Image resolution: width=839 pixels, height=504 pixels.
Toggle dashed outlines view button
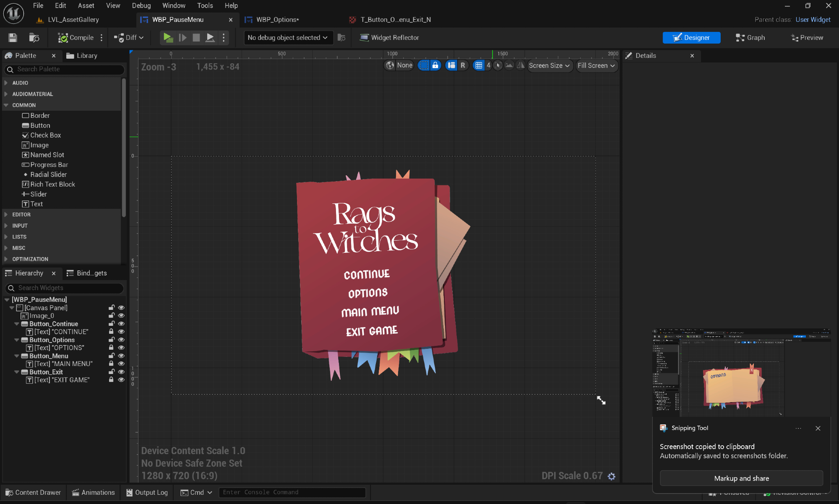[x=424, y=65]
